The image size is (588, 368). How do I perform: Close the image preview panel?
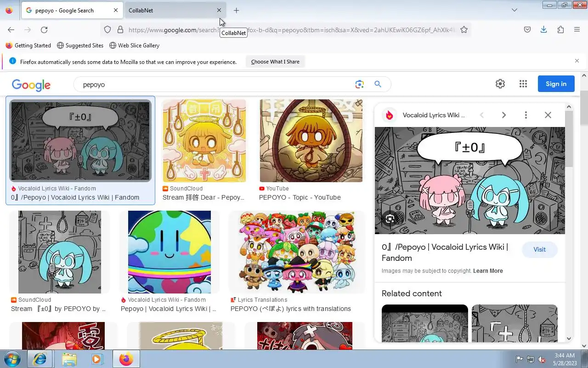pyautogui.click(x=548, y=115)
